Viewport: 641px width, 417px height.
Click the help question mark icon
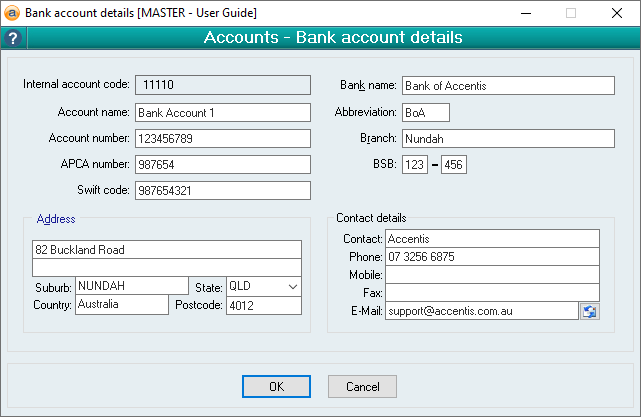12,39
